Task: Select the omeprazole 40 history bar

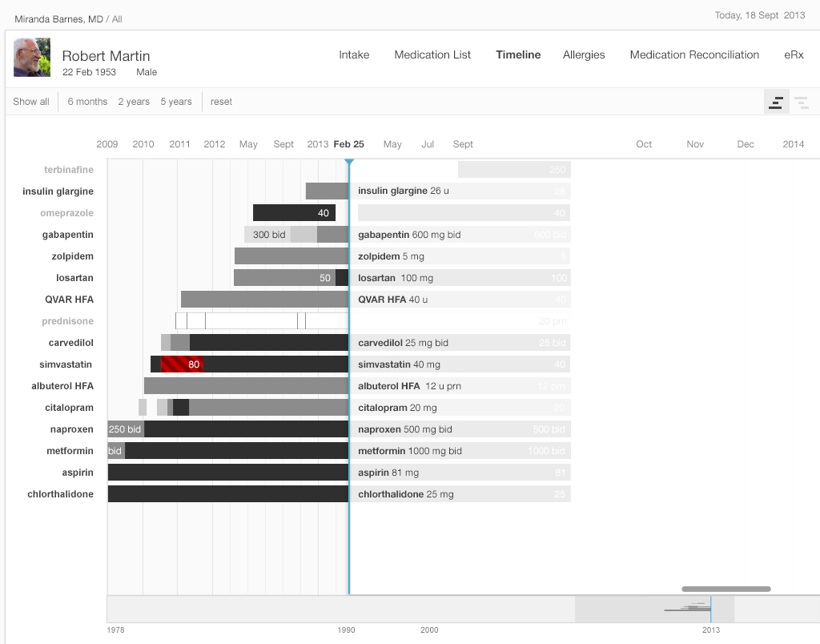Action: coord(293,213)
